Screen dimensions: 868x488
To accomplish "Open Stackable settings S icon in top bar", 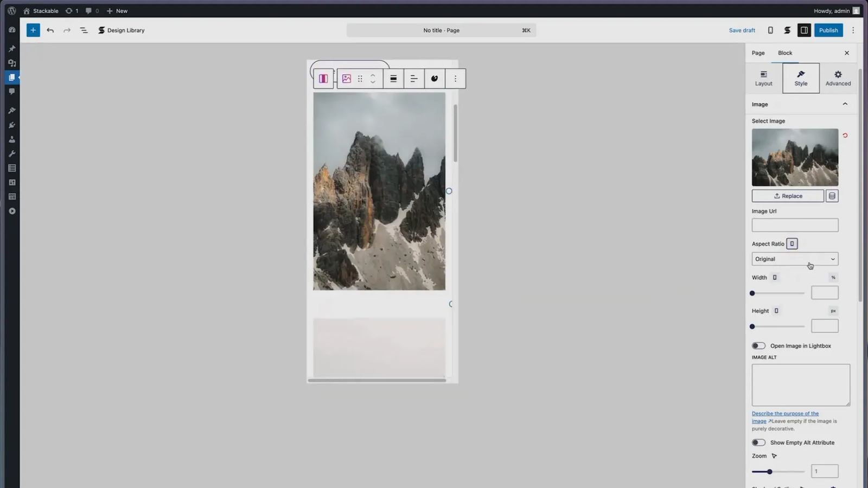I will (787, 30).
